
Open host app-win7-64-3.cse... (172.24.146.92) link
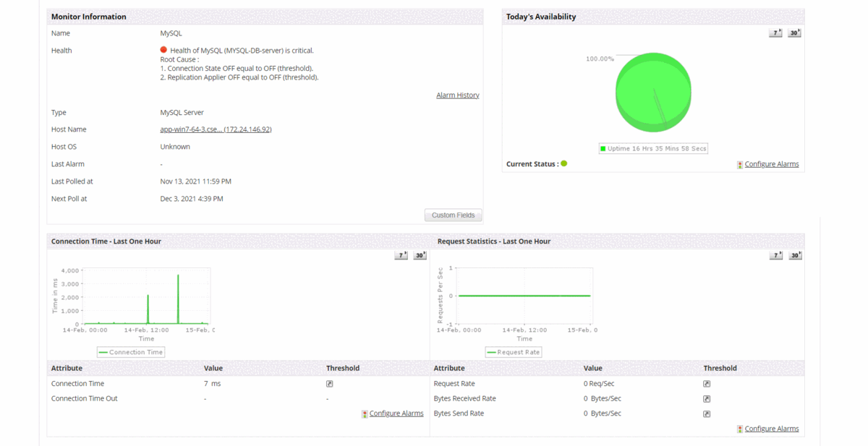click(x=216, y=129)
